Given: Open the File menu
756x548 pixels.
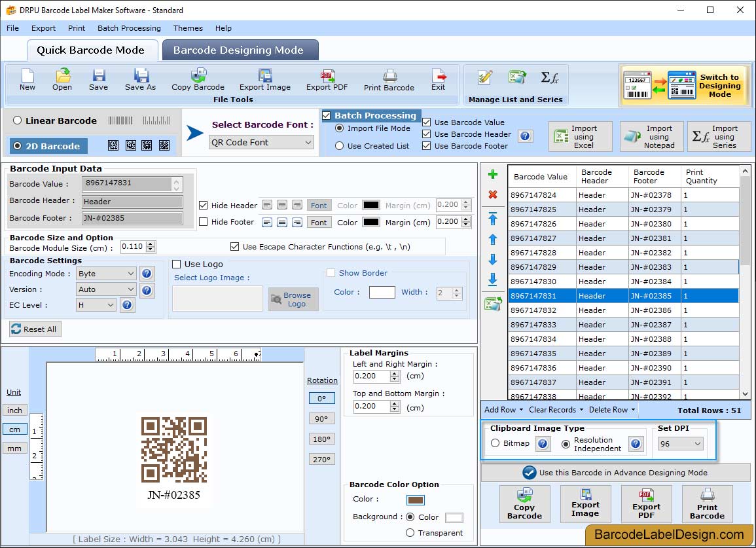Looking at the screenshot, I should (x=12, y=28).
